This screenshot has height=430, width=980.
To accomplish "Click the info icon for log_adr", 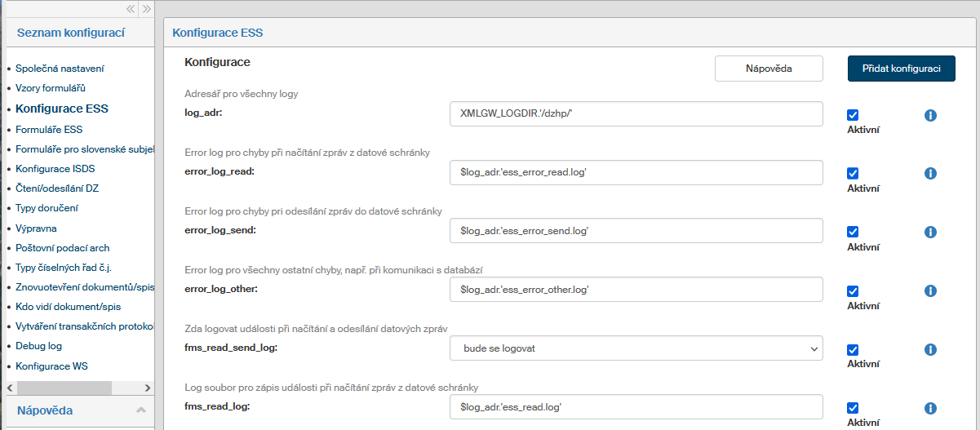I will tap(930, 115).
